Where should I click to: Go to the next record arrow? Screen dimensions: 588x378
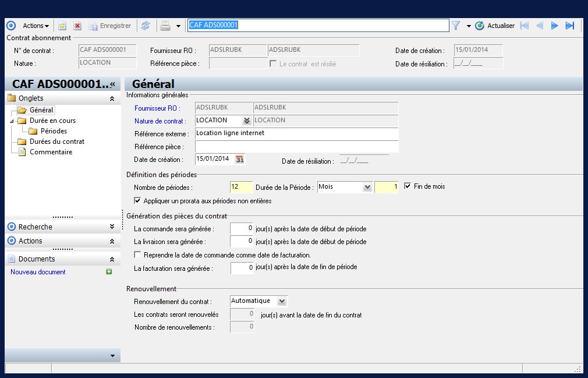coord(554,26)
